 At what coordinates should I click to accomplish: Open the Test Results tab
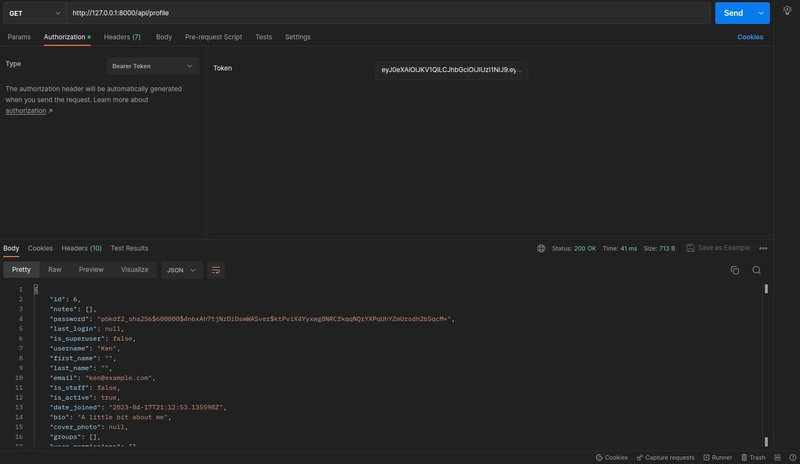click(x=129, y=248)
